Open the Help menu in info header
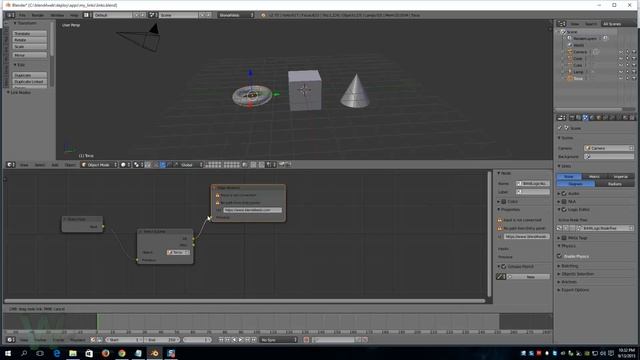The width and height of the screenshot is (640, 360). point(74,15)
